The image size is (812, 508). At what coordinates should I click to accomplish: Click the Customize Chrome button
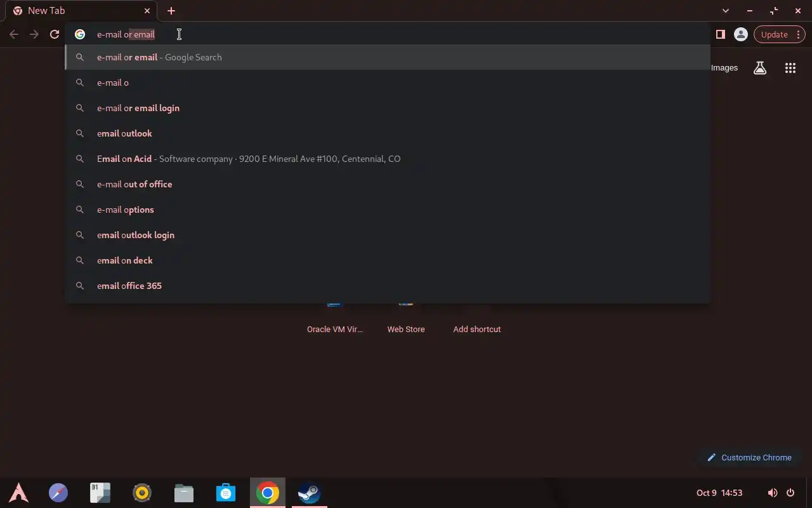[749, 457]
